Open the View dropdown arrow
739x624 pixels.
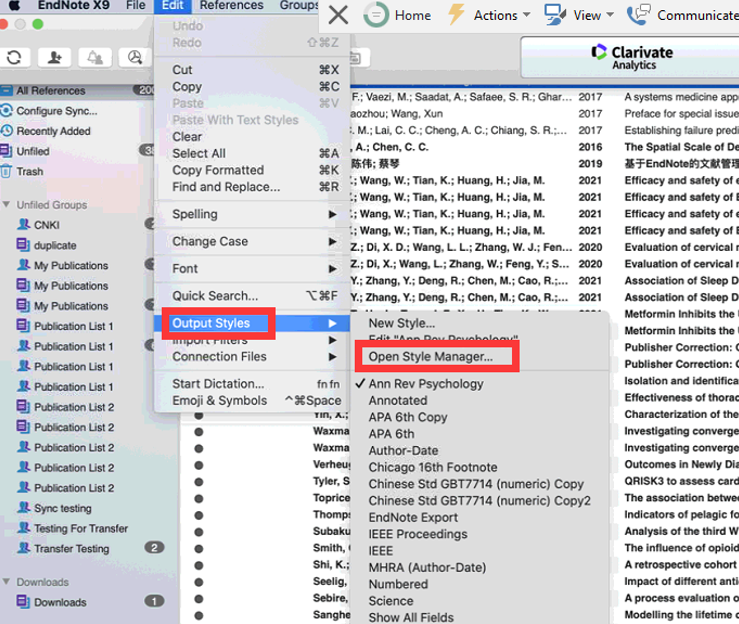610,15
